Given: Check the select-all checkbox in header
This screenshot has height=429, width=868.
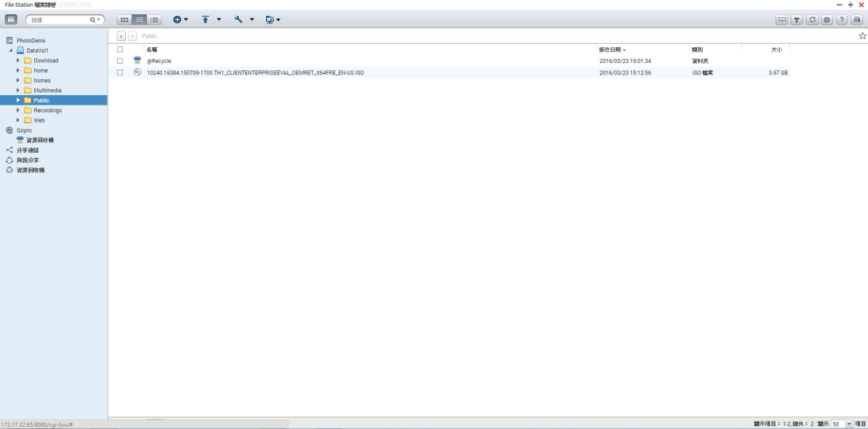Looking at the screenshot, I should [x=120, y=49].
